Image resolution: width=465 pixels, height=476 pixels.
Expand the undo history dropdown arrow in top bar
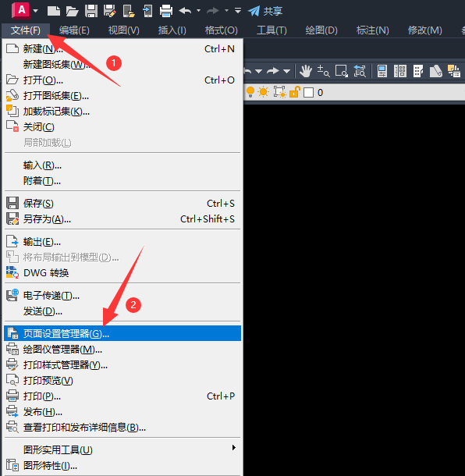198,11
